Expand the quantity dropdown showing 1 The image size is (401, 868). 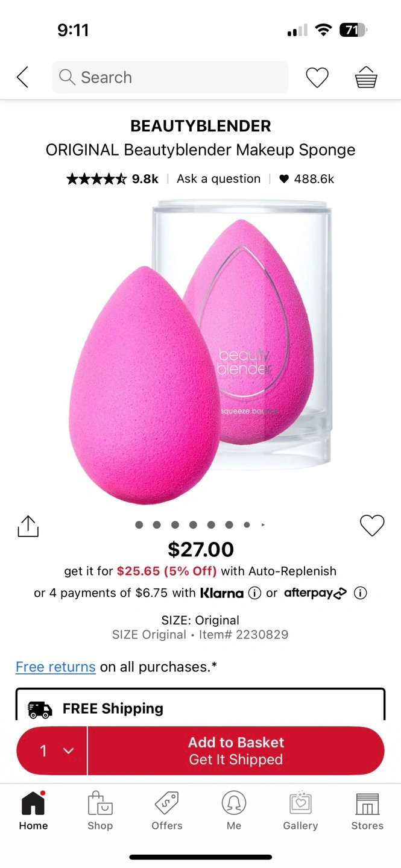[52, 750]
